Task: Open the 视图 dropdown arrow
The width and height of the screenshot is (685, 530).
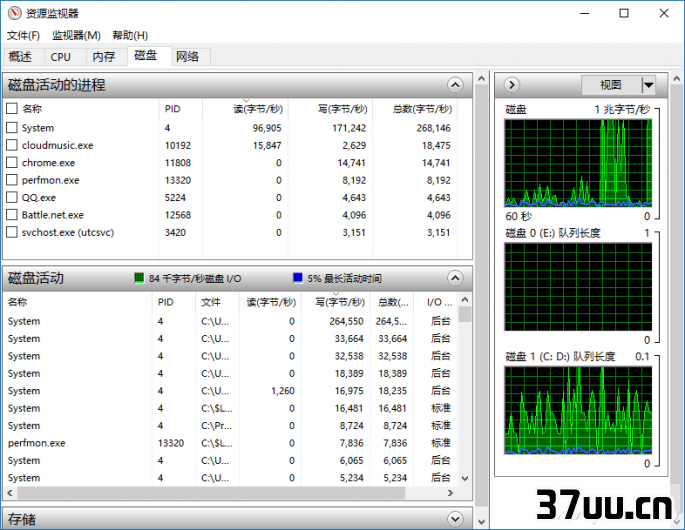Action: [649, 85]
